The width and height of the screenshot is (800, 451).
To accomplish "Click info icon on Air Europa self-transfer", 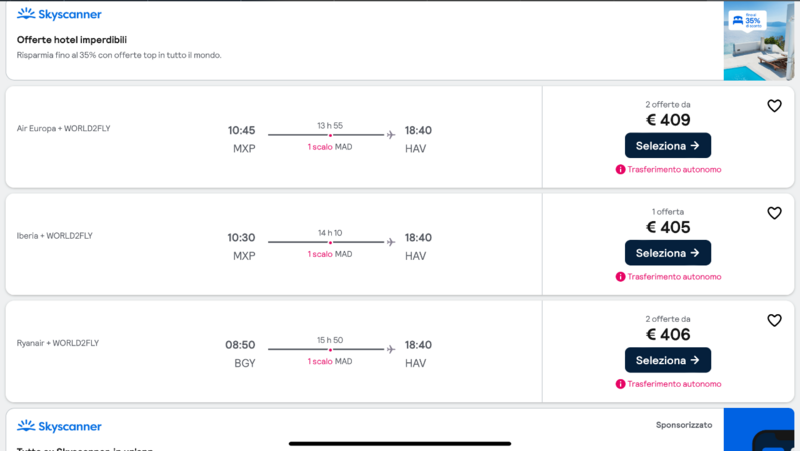I will click(x=620, y=169).
